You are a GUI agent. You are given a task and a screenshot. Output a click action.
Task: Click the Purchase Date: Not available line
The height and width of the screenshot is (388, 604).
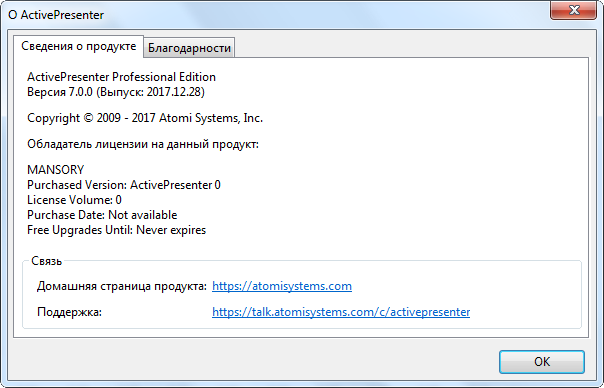[x=102, y=215]
